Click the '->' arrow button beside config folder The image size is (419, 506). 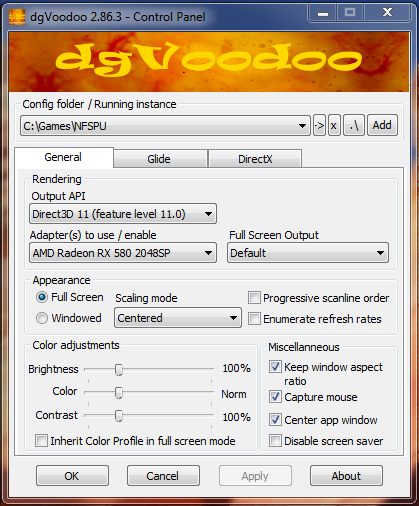[x=319, y=126]
